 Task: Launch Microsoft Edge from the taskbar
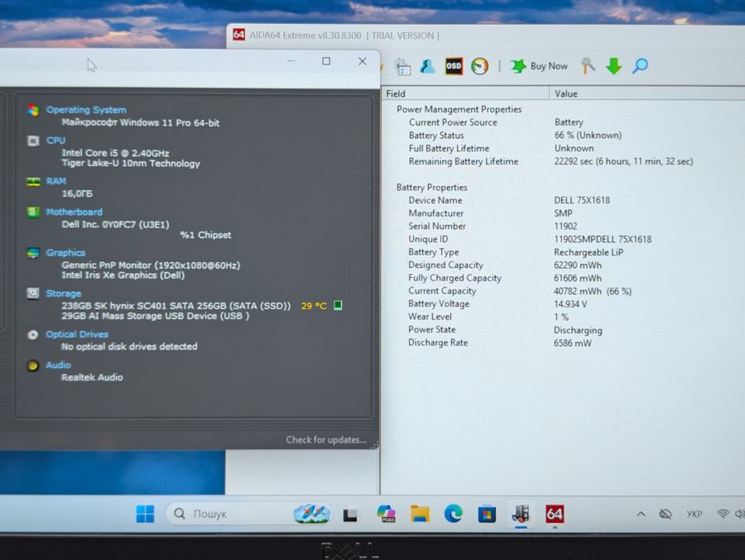pos(454,514)
